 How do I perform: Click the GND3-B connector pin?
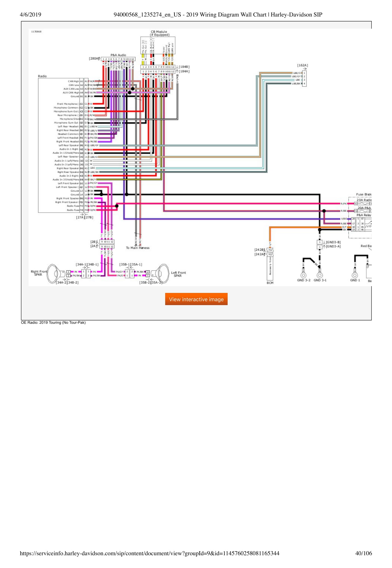pos(320,242)
